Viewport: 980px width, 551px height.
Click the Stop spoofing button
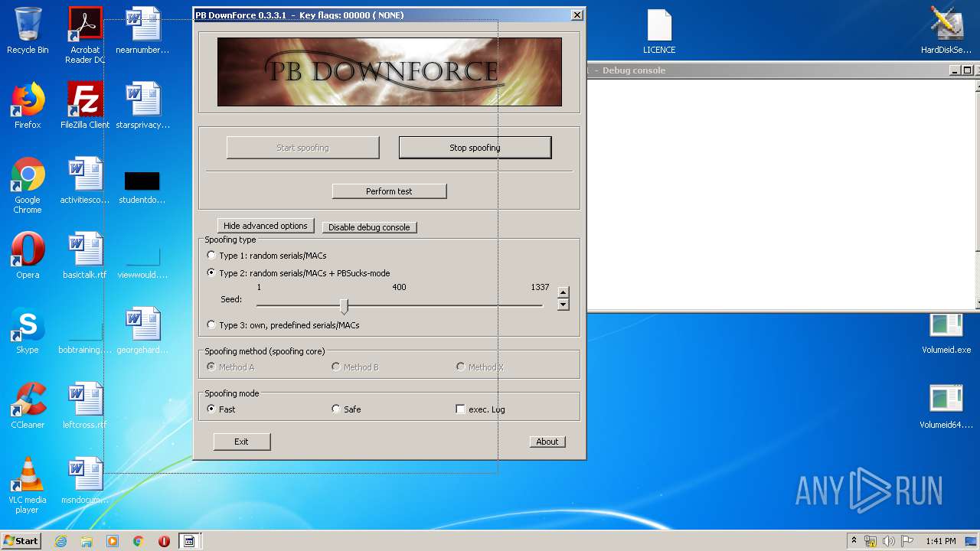475,148
